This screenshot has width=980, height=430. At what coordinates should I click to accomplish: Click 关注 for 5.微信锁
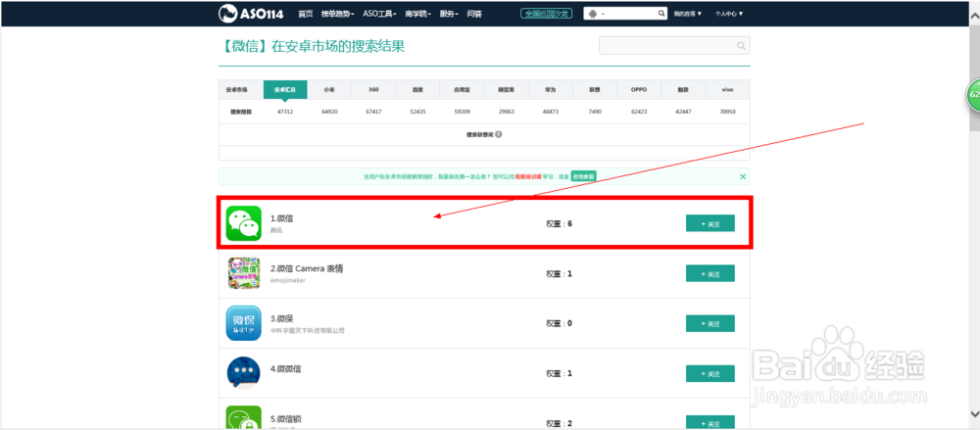point(710,423)
